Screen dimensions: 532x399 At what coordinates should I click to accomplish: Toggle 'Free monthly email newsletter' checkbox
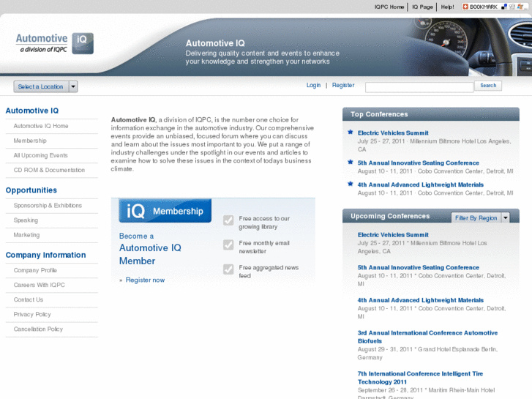[228, 245]
